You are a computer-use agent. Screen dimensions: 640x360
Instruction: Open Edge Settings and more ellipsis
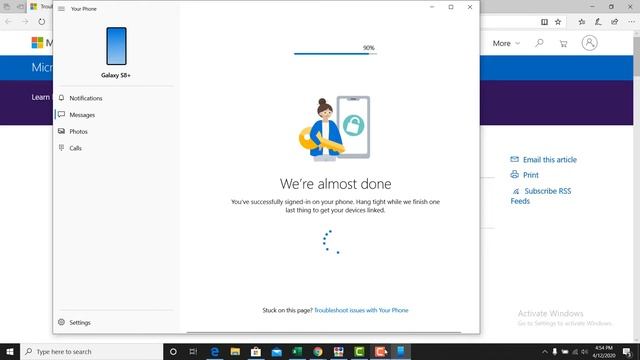coord(631,22)
